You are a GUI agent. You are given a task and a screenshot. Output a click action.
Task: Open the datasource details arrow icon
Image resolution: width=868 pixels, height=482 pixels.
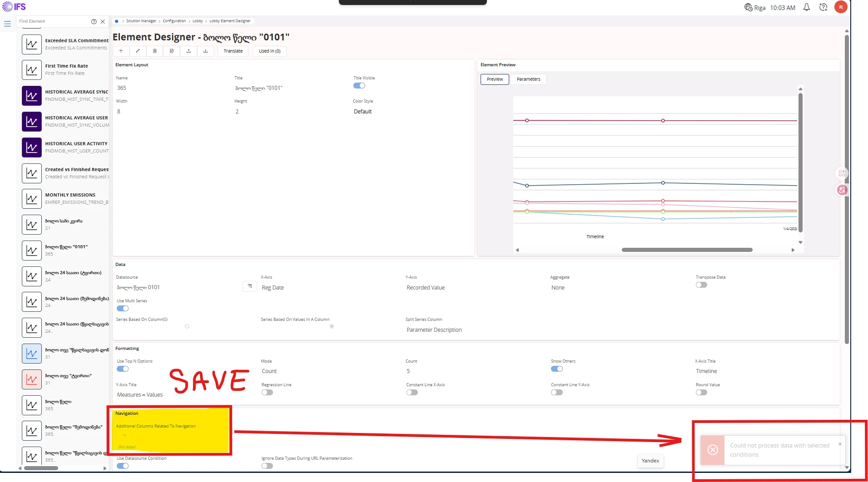tap(250, 286)
